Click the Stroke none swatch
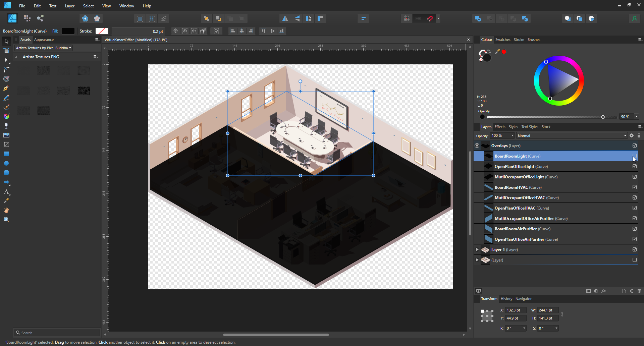Viewport: 644px width, 346px height. tap(102, 31)
